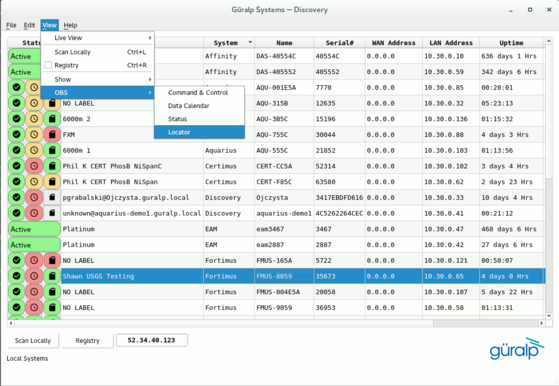Click the 10.30.0.136 LAN address cell
This screenshot has width=559, height=386.
click(x=451, y=119)
